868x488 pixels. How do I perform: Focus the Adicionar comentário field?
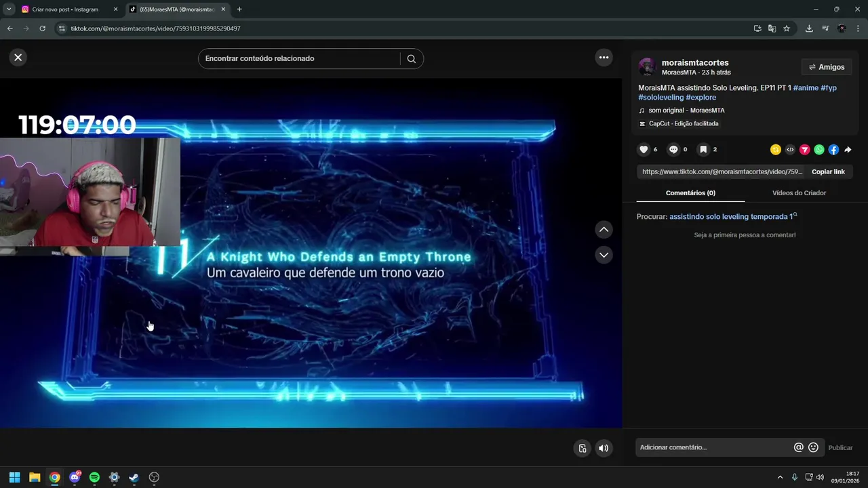pyautogui.click(x=715, y=447)
